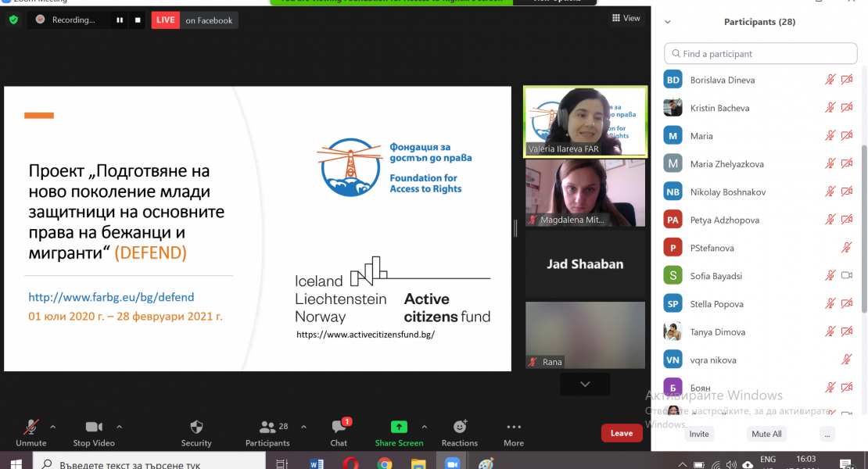The width and height of the screenshot is (868, 469).
Task: Select Rana video thumbnail
Action: pyautogui.click(x=585, y=335)
